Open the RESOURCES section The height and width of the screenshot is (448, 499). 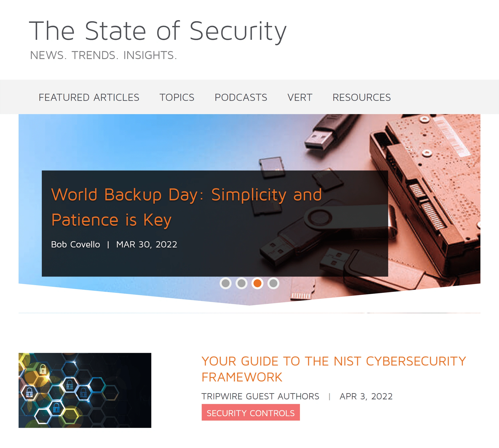tap(361, 97)
